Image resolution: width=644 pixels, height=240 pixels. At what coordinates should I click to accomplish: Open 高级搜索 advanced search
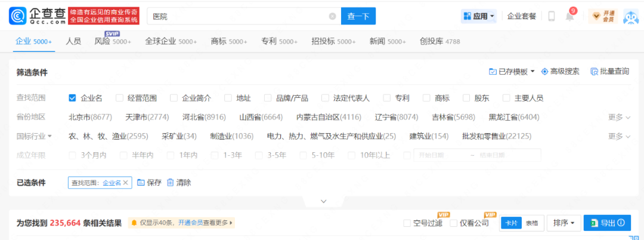560,72
